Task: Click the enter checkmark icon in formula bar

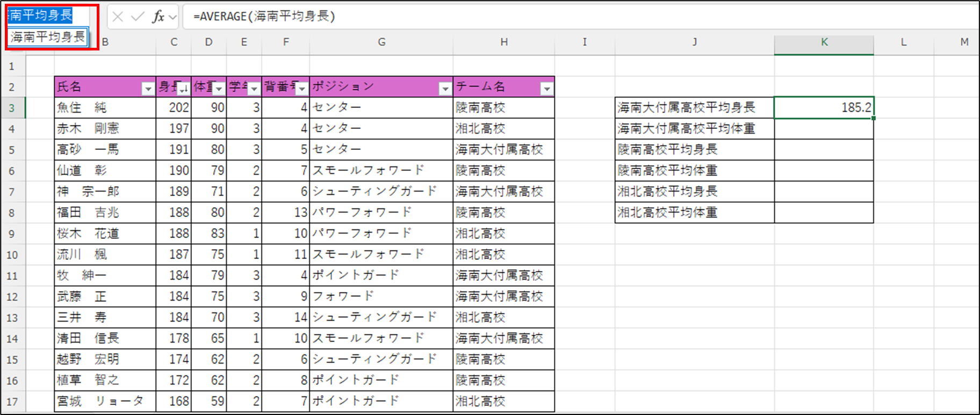Action: (138, 17)
